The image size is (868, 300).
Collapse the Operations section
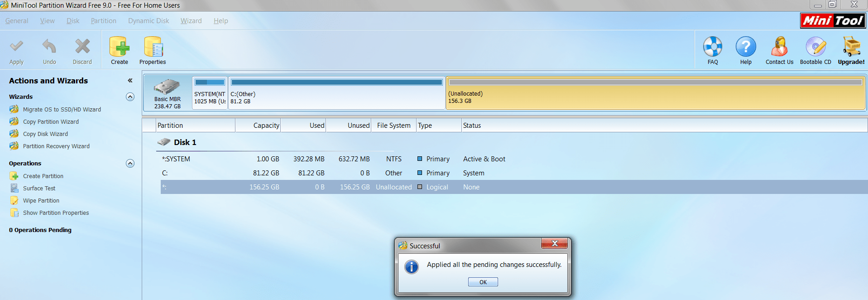[130, 163]
